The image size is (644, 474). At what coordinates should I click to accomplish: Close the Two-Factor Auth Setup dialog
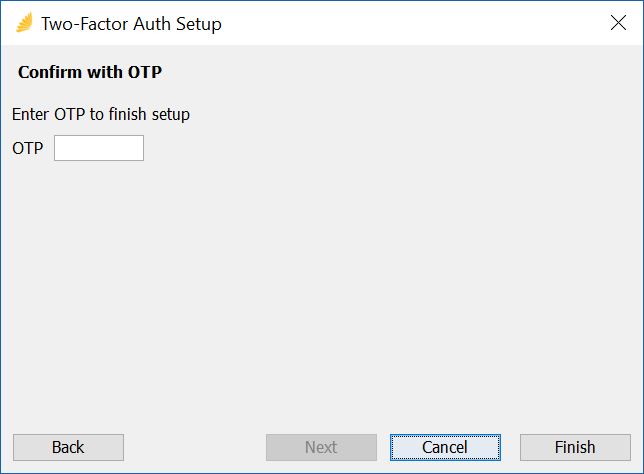618,23
